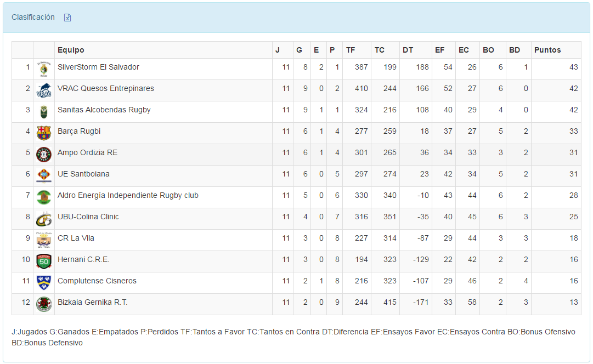Open the Aldro Energía Independiente Rugby club name
The image size is (593, 364).
pyautogui.click(x=128, y=195)
